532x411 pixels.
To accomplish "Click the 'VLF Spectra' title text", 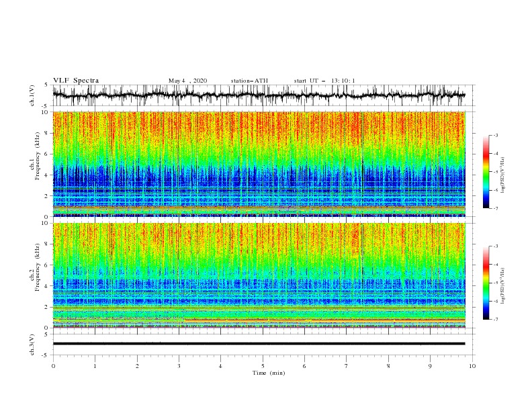I will point(76,81).
